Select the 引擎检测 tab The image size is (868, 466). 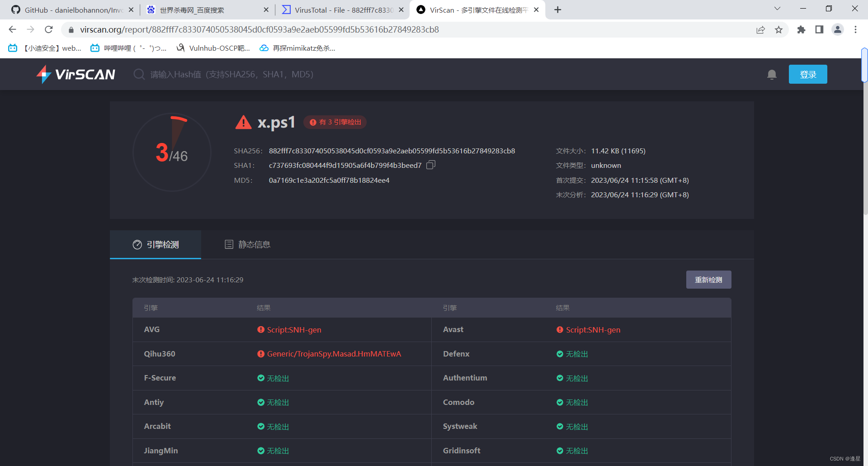(156, 244)
